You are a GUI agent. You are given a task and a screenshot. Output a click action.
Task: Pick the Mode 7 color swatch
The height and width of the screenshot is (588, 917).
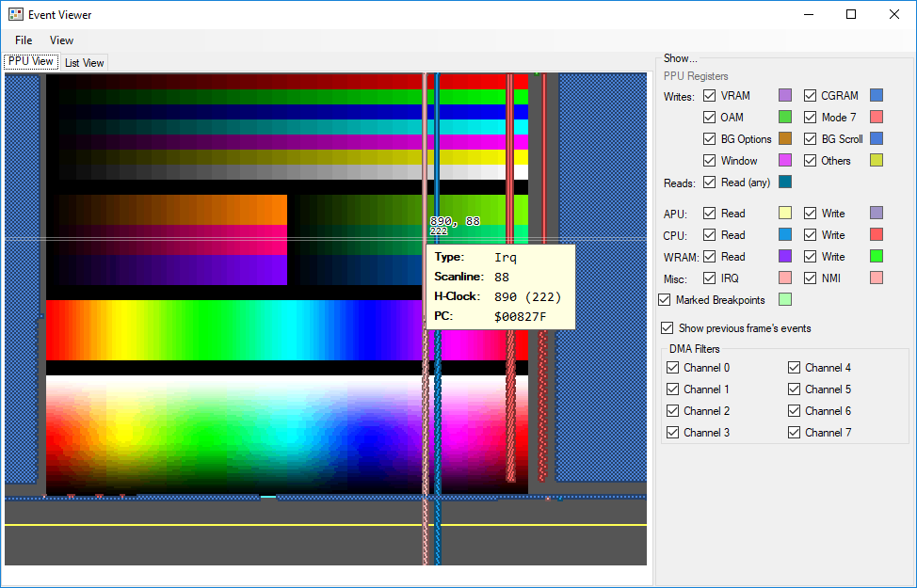tap(877, 117)
